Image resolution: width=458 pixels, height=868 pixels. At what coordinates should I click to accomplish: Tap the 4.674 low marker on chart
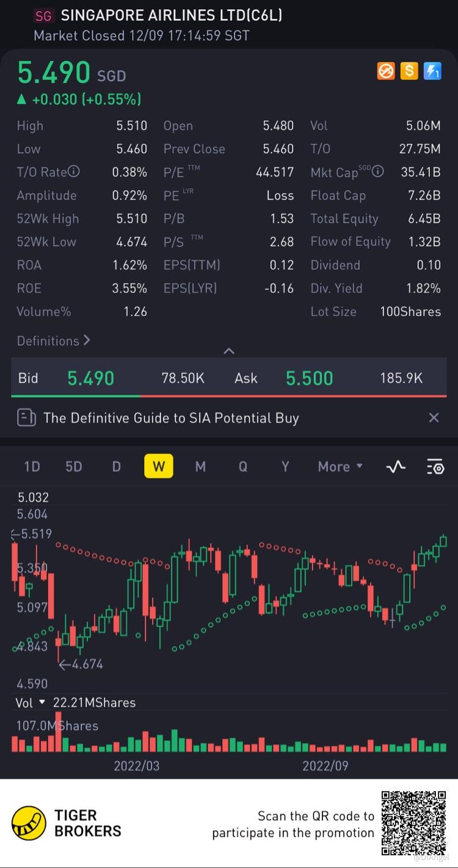(81, 665)
